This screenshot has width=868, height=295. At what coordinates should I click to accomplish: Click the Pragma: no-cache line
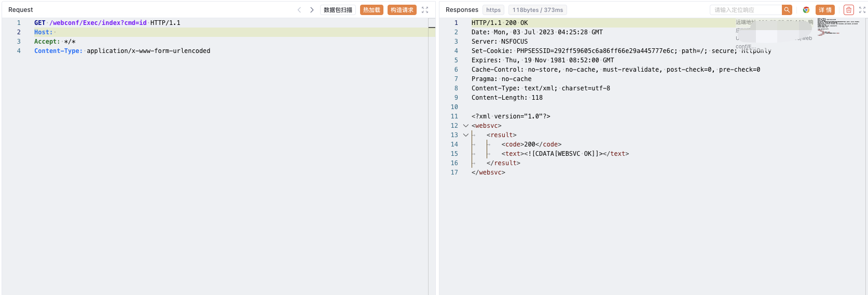[502, 79]
